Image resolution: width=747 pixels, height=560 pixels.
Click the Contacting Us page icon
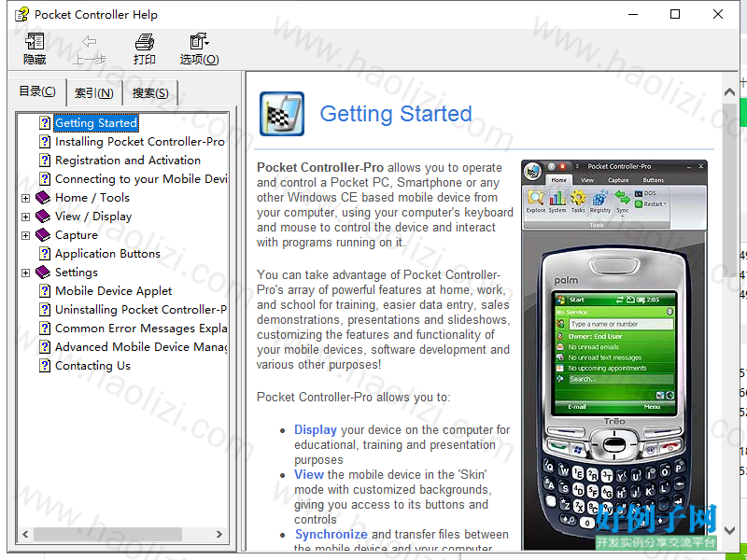pyautogui.click(x=44, y=365)
